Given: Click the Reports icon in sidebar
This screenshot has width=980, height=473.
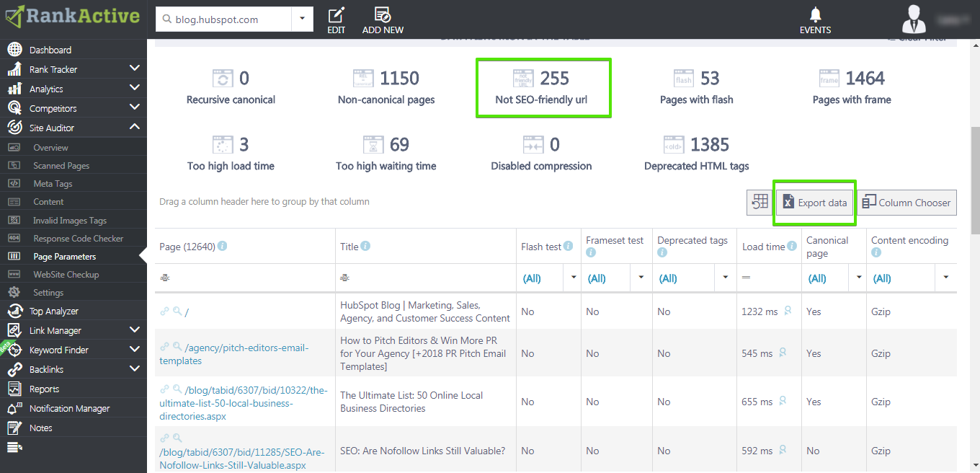Looking at the screenshot, I should coord(14,389).
